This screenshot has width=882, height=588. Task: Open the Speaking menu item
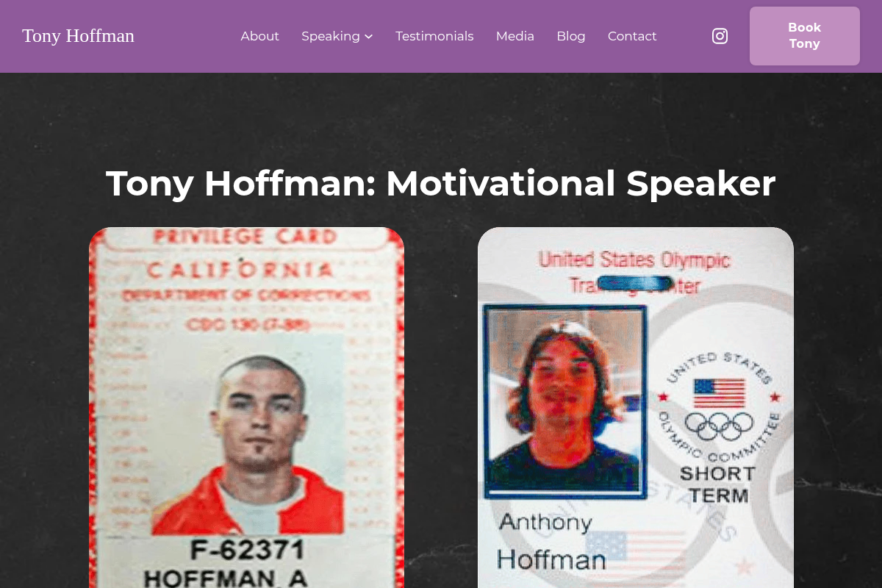click(x=330, y=36)
